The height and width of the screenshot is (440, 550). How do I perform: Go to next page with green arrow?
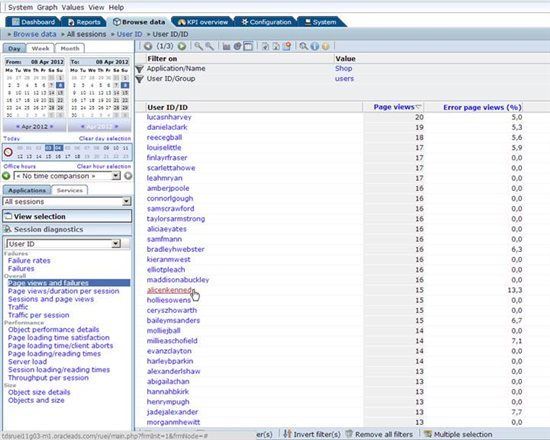[182, 46]
